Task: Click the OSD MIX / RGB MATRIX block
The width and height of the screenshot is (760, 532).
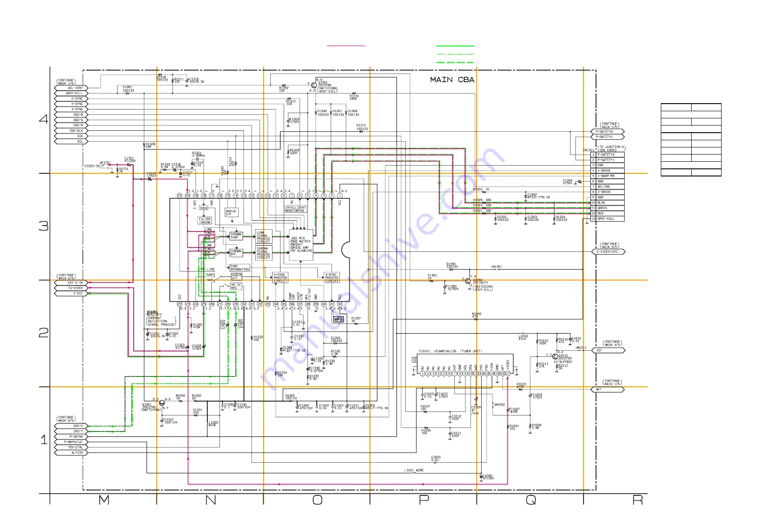Action: [x=301, y=244]
